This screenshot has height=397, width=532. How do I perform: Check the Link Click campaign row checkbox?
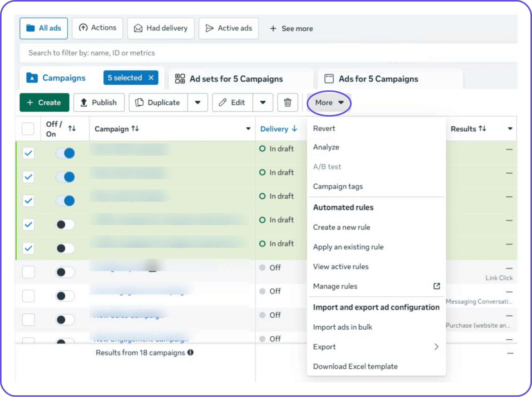[28, 272]
